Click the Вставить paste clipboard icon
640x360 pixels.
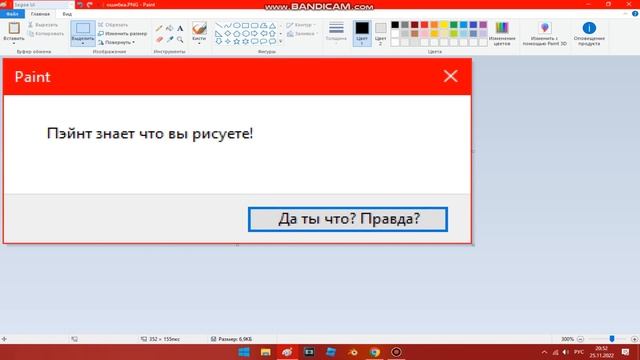click(14, 28)
